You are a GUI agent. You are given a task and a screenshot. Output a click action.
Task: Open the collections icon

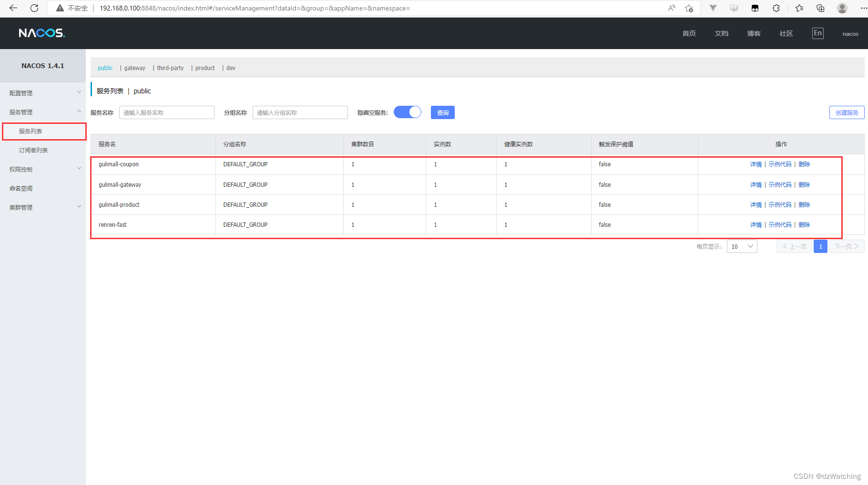(820, 8)
